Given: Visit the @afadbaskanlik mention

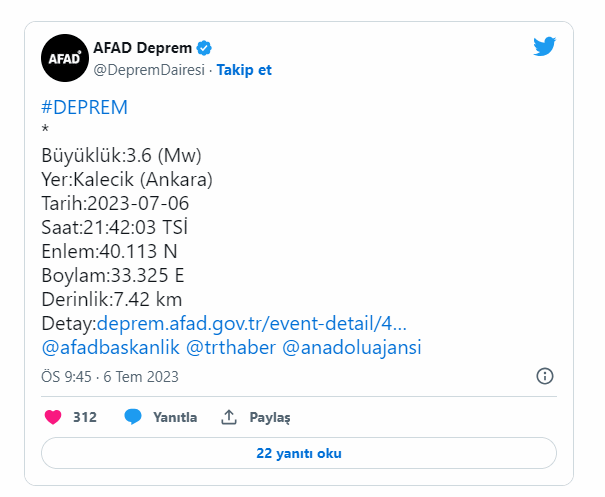Looking at the screenshot, I should click(x=110, y=347).
